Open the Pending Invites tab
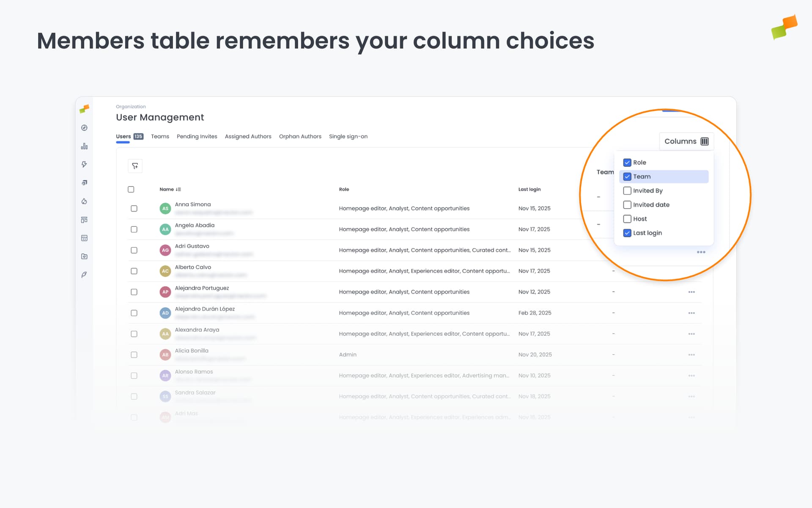Screen dimensions: 812x508 197,136
